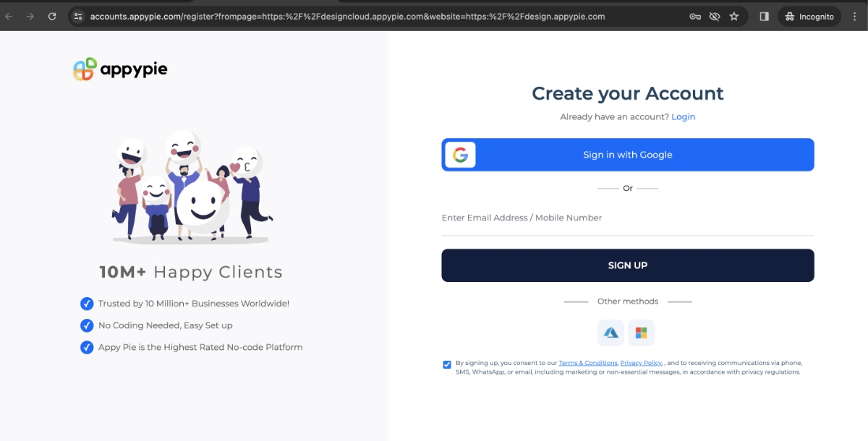Click the 'Other methods' label

628,301
